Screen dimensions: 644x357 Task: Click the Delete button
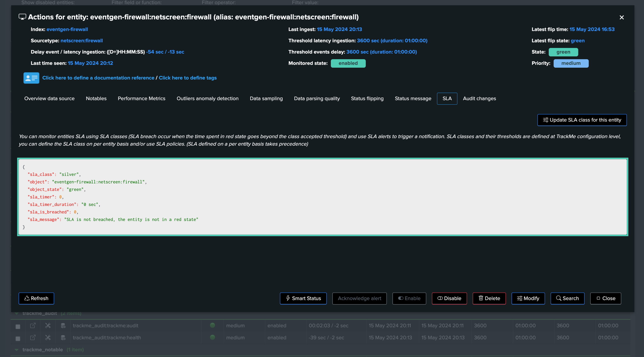coord(489,298)
